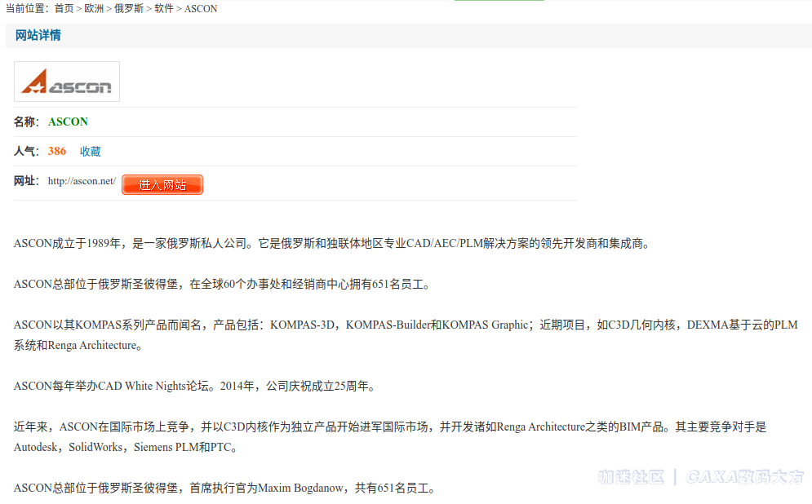Click the ASCON logo thumbnail
Viewport: 812px width, 504px height.
pos(67,82)
